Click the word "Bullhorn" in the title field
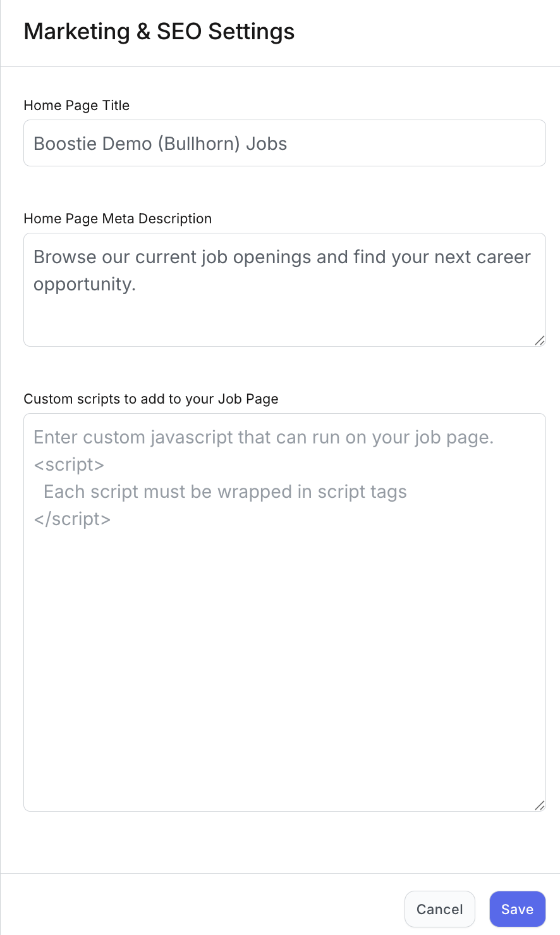 pos(199,144)
